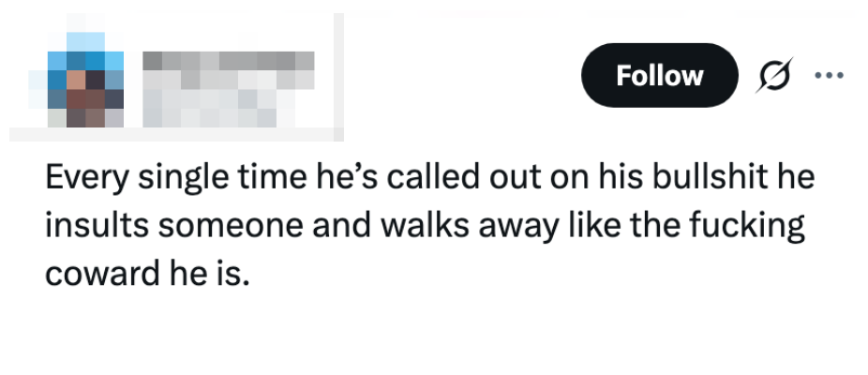Image resolution: width=868 pixels, height=375 pixels.
Task: Click the word "insults" in second line
Action: pyautogui.click(x=93, y=228)
